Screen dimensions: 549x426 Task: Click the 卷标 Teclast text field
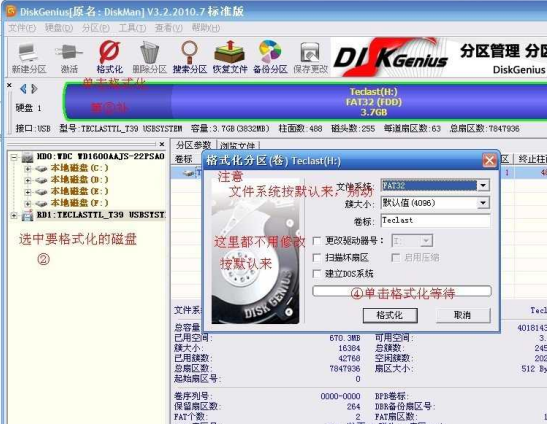[435, 221]
